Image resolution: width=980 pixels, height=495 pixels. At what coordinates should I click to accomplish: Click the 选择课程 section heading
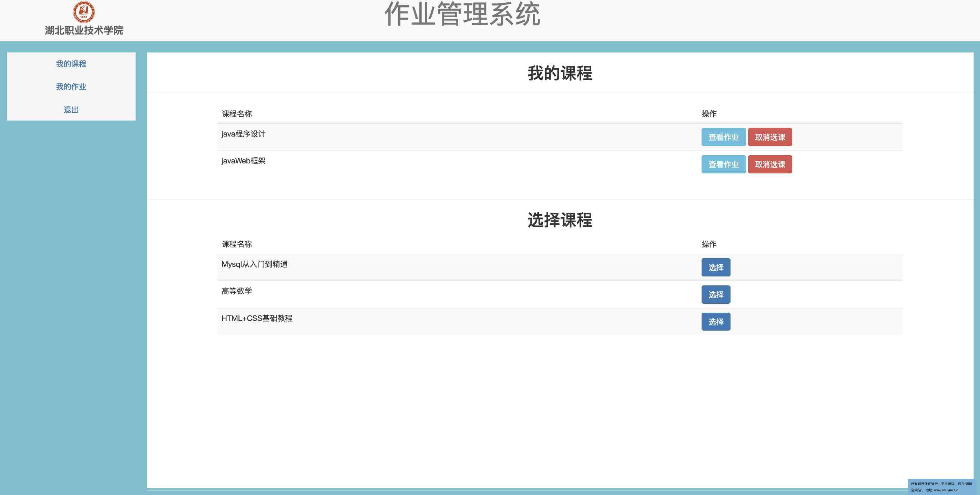pyautogui.click(x=560, y=220)
